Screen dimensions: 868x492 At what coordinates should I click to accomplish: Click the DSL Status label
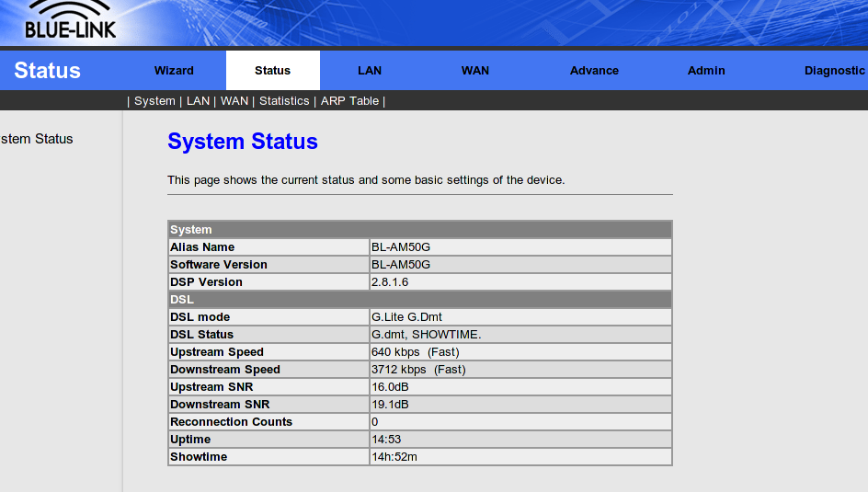201,334
